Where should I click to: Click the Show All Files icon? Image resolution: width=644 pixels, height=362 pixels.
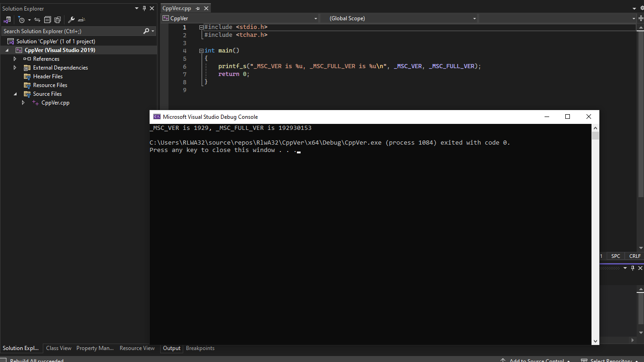(57, 19)
